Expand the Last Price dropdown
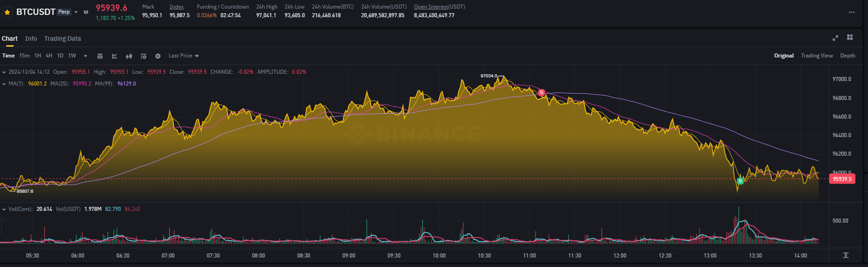The image size is (868, 267). (184, 56)
